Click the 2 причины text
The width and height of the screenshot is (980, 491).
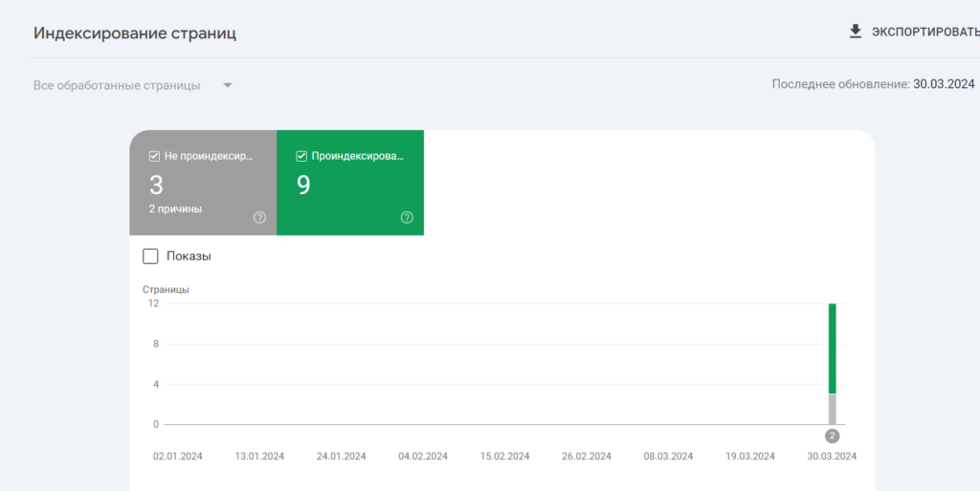(x=176, y=210)
